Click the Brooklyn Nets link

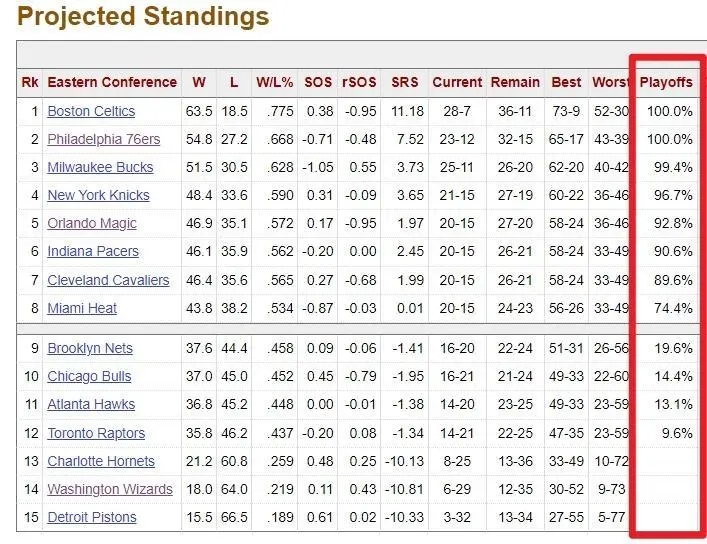(90, 348)
